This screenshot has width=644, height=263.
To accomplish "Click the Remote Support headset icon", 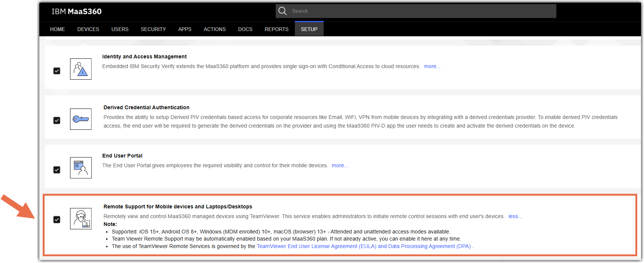I will [81, 219].
